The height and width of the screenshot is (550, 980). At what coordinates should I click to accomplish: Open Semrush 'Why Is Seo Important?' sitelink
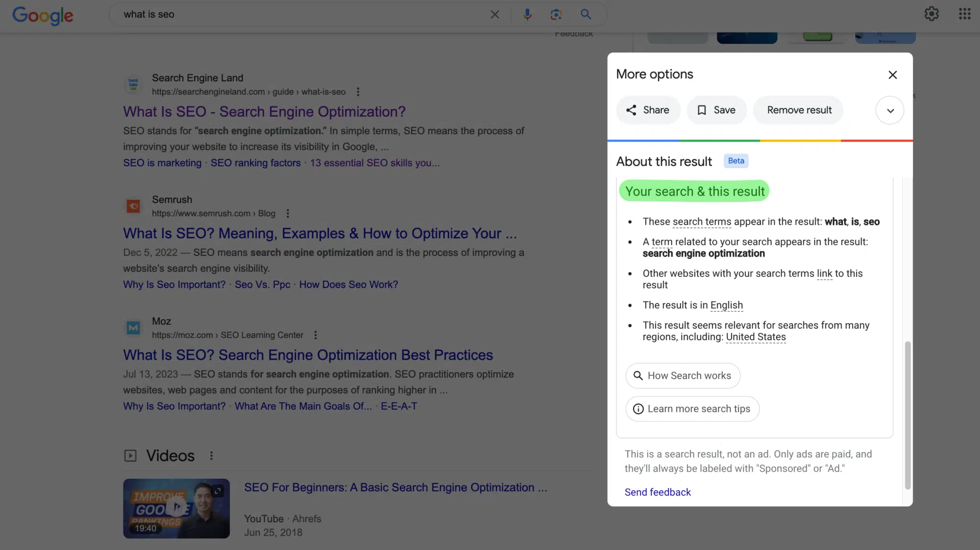pyautogui.click(x=174, y=285)
